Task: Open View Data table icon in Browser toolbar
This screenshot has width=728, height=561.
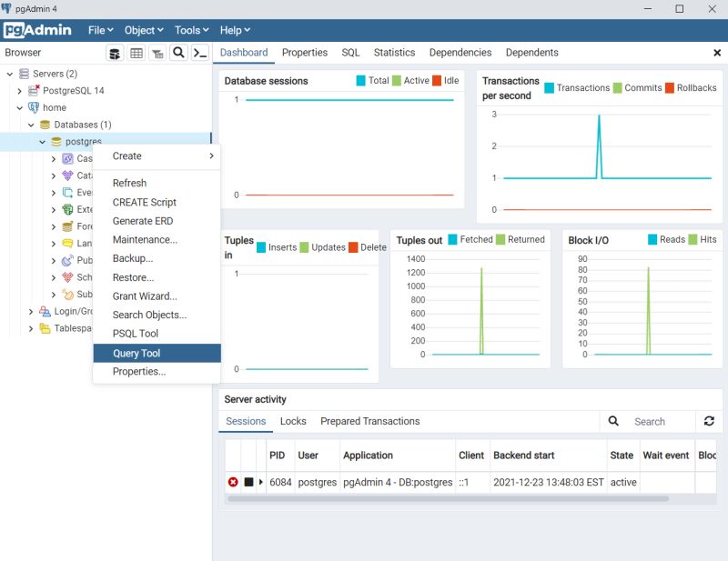Action: point(136,53)
